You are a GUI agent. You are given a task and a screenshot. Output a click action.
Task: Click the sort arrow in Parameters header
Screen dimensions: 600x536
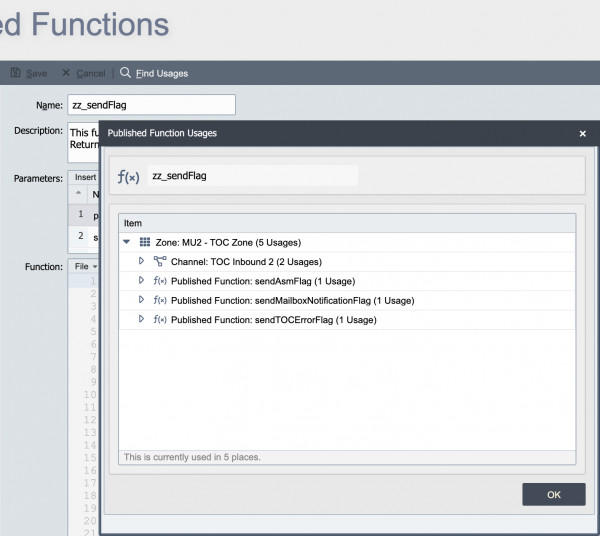(x=78, y=192)
